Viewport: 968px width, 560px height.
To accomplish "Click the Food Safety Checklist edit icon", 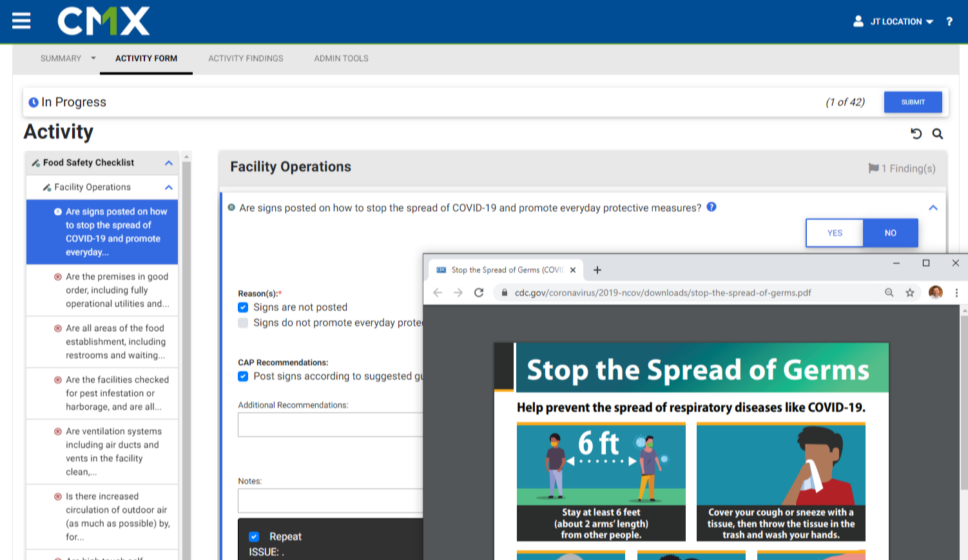I will [x=35, y=163].
